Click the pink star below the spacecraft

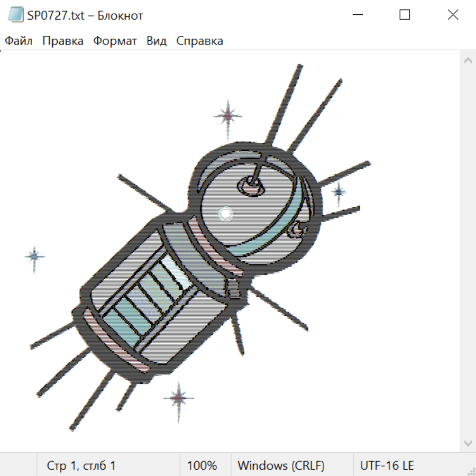coord(178,398)
